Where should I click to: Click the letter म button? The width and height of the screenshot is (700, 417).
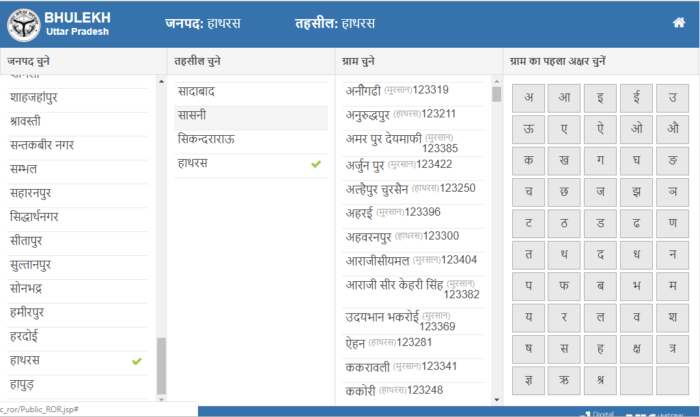pyautogui.click(x=672, y=286)
